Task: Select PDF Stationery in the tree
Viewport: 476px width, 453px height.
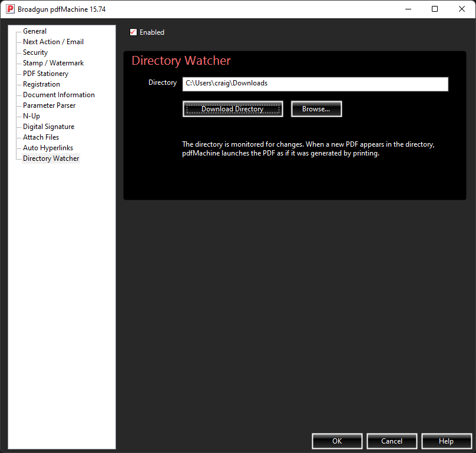Action: pyautogui.click(x=45, y=74)
